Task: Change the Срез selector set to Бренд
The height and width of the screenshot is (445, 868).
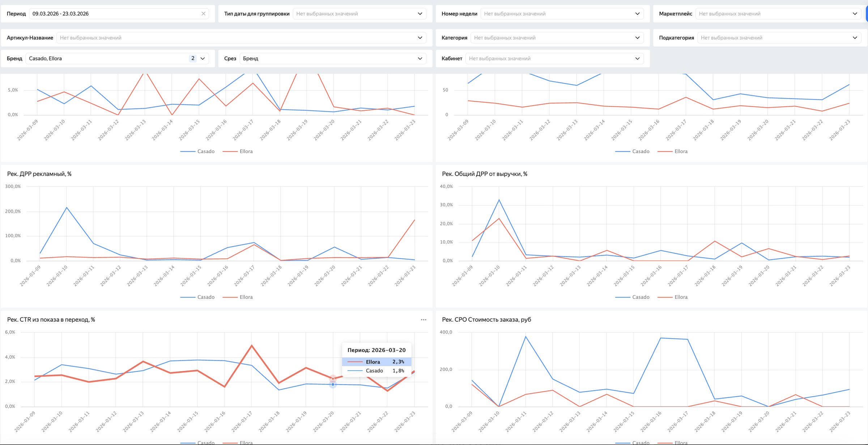Action: click(333, 59)
